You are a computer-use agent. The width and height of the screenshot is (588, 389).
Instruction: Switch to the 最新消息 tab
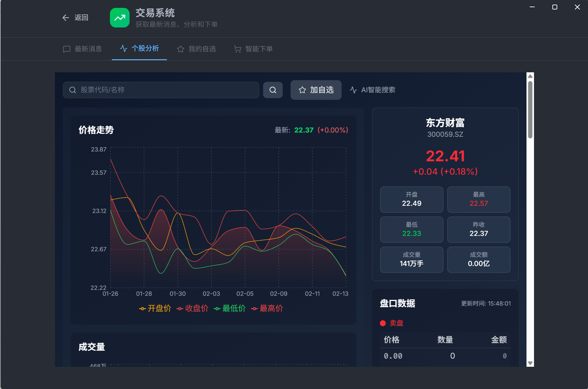(x=83, y=49)
